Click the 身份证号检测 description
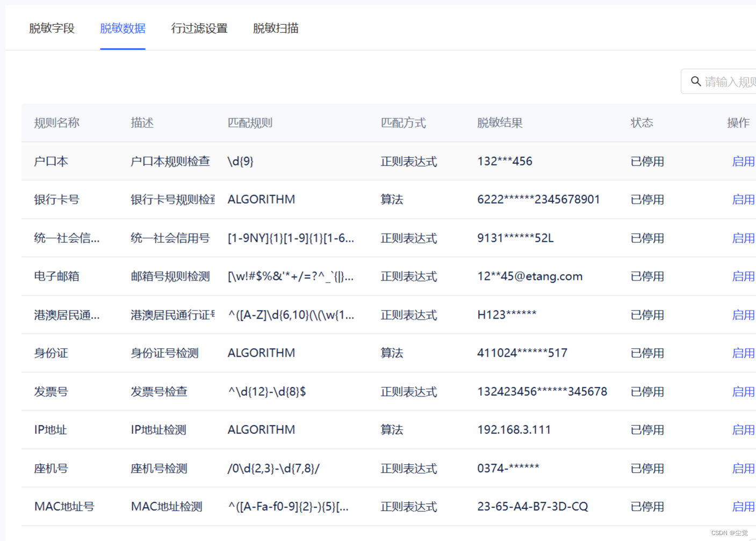 pos(165,353)
